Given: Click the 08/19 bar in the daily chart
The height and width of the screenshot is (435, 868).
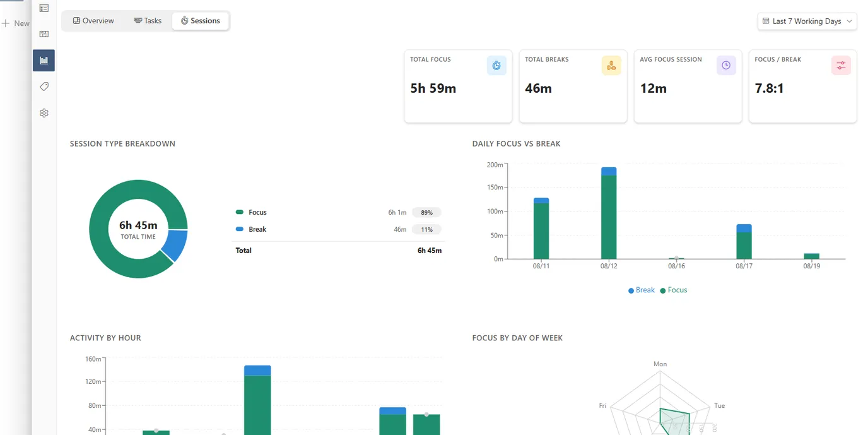Looking at the screenshot, I should (811, 256).
